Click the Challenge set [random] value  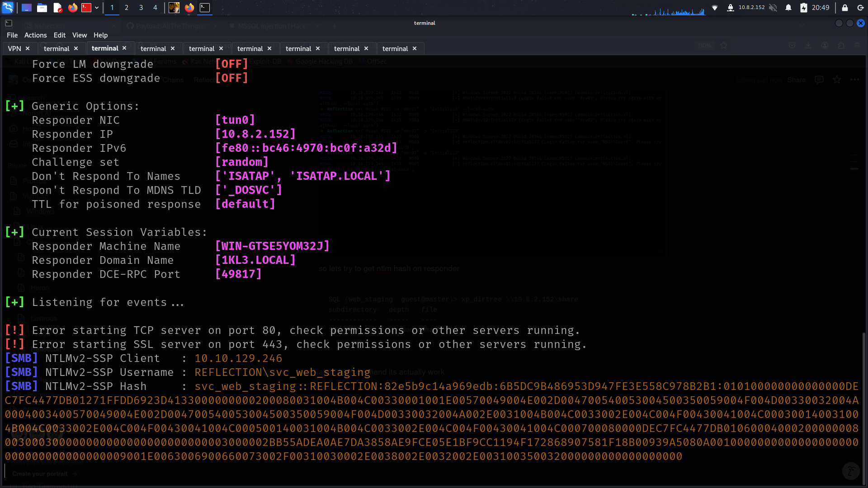(242, 162)
